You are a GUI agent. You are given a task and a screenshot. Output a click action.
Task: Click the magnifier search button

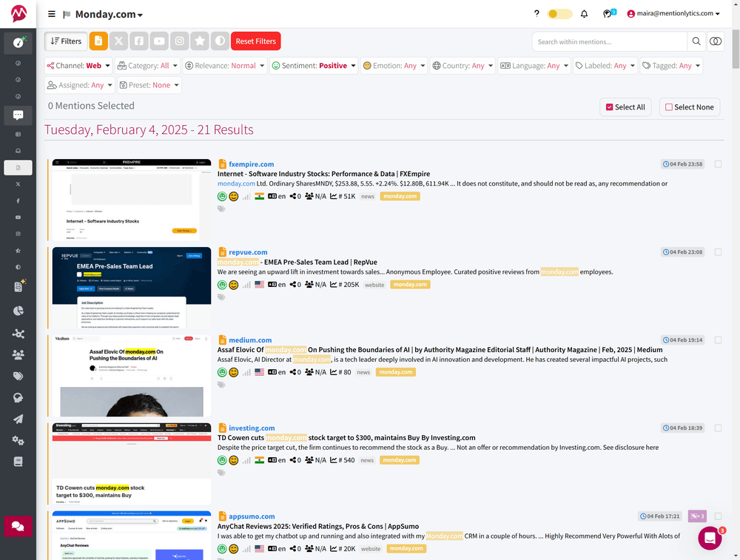coord(696,41)
